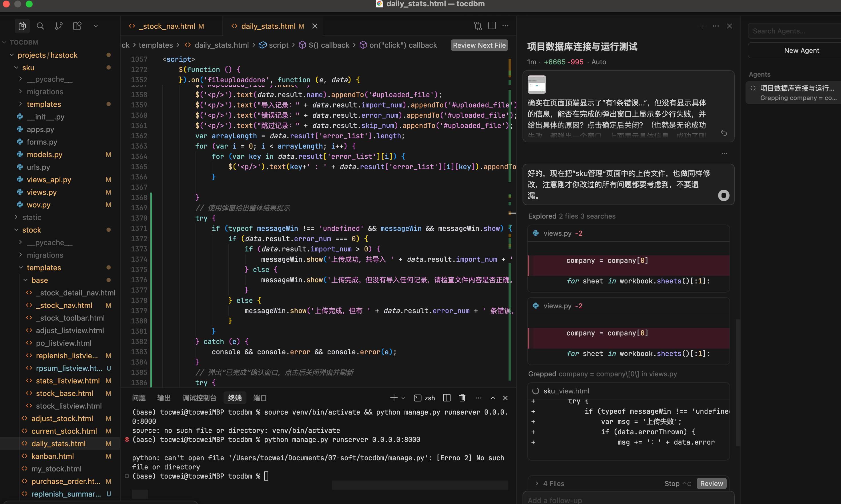Switch to the _stock_nav.html tab
Viewport: 841px width, 504px height.
tap(167, 26)
